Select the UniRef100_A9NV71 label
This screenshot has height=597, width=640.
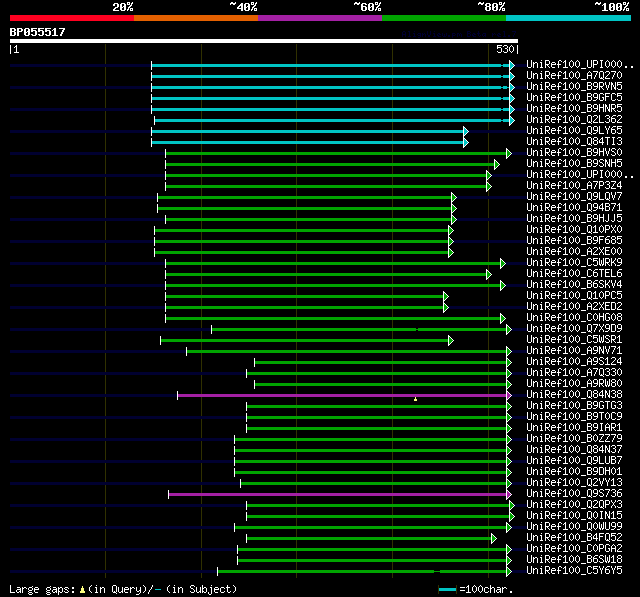[574, 351]
